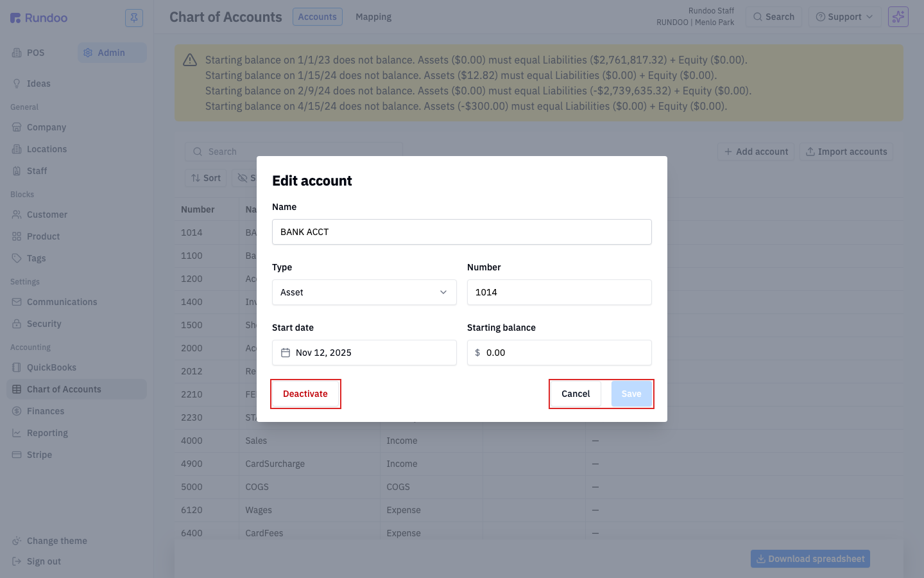Open Tags page
Viewport: 924px width, 578px height.
pyautogui.click(x=76, y=258)
